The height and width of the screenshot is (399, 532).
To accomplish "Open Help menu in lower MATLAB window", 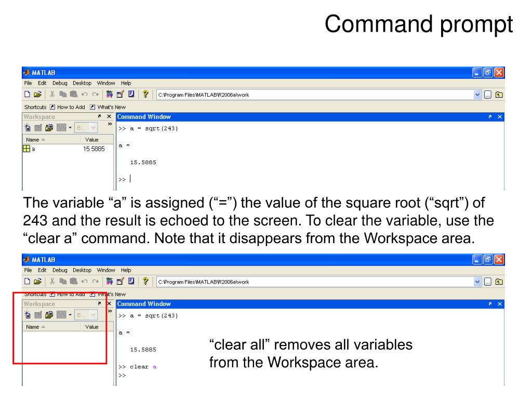I will pyautogui.click(x=126, y=270).
